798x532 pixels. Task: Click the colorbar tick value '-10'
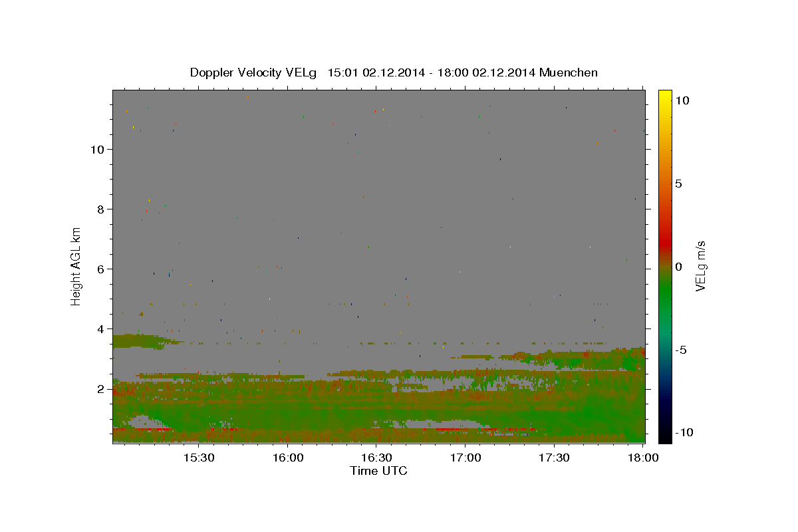pyautogui.click(x=684, y=433)
